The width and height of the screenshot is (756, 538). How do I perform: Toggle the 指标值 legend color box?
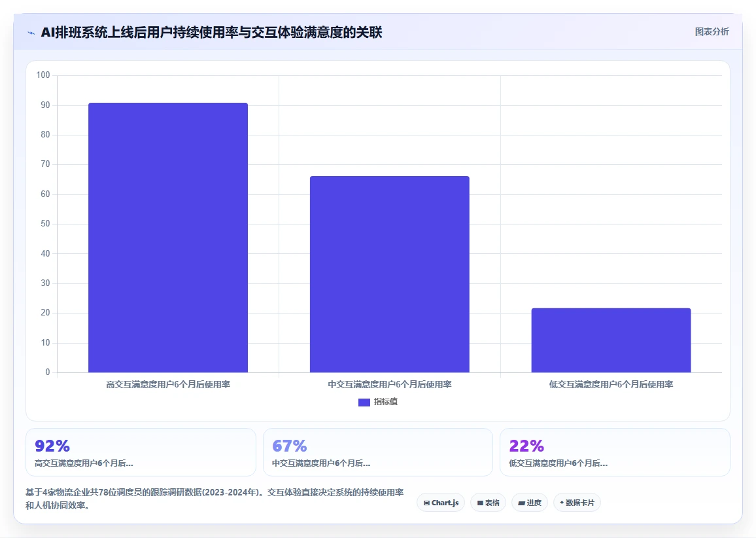point(364,403)
